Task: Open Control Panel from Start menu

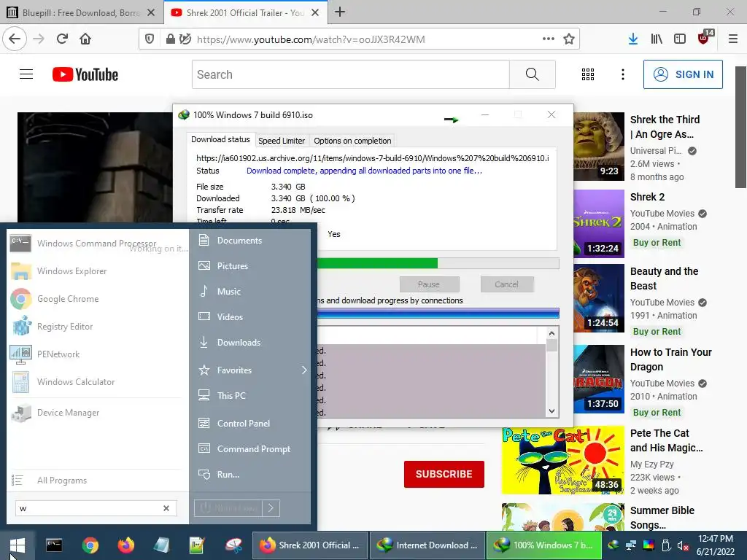Action: tap(249, 424)
